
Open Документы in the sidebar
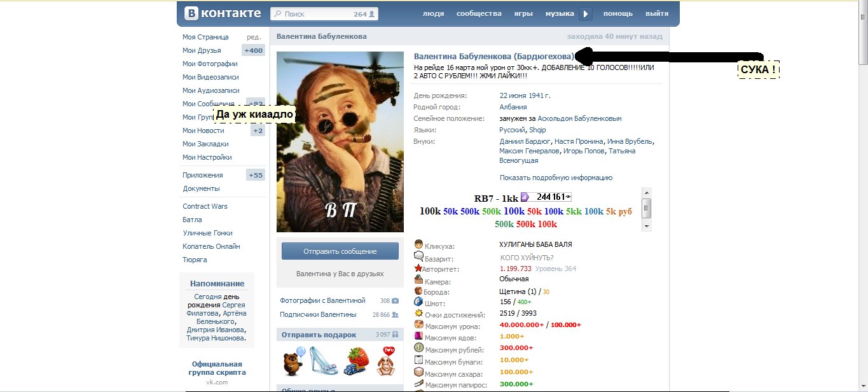202,188
